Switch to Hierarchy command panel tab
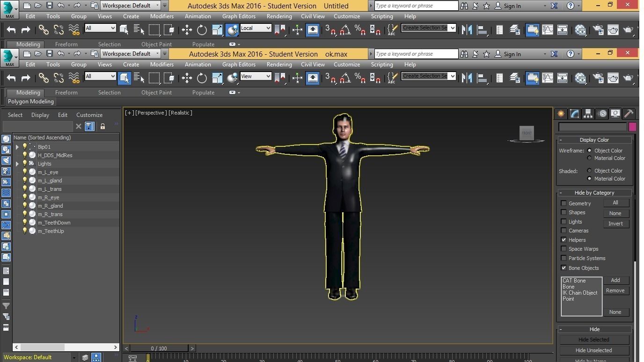Image resolution: width=644 pixels, height=362 pixels. coord(588,114)
